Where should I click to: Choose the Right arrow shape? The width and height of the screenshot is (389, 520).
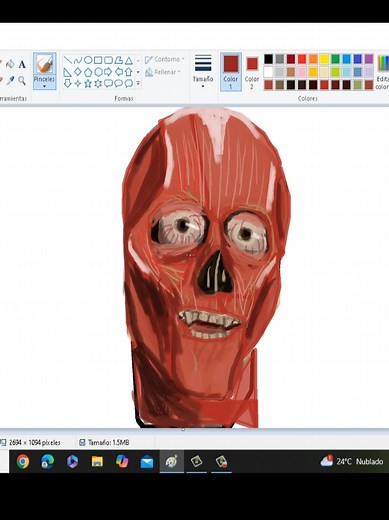[108, 72]
